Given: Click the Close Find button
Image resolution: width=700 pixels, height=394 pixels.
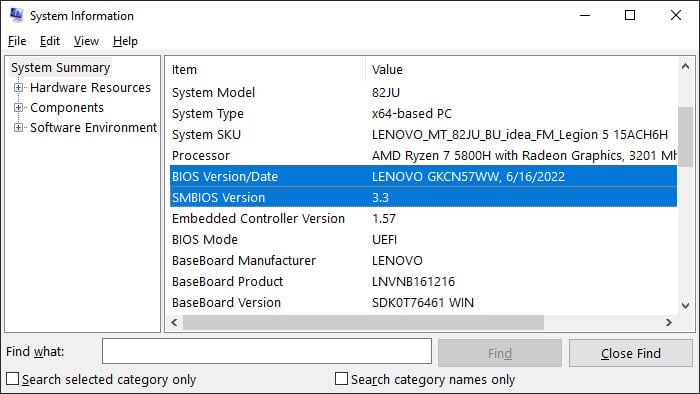Looking at the screenshot, I should [x=631, y=353].
